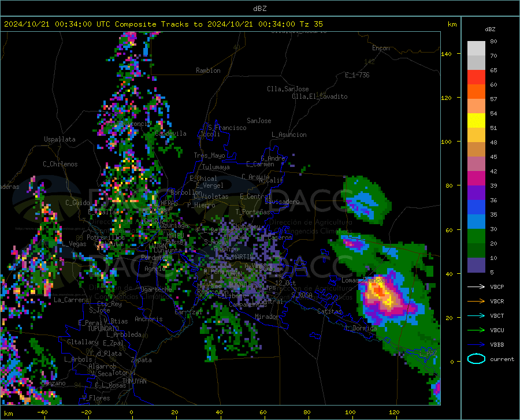Click the '80' value atop the dBZ scale

coord(493,42)
